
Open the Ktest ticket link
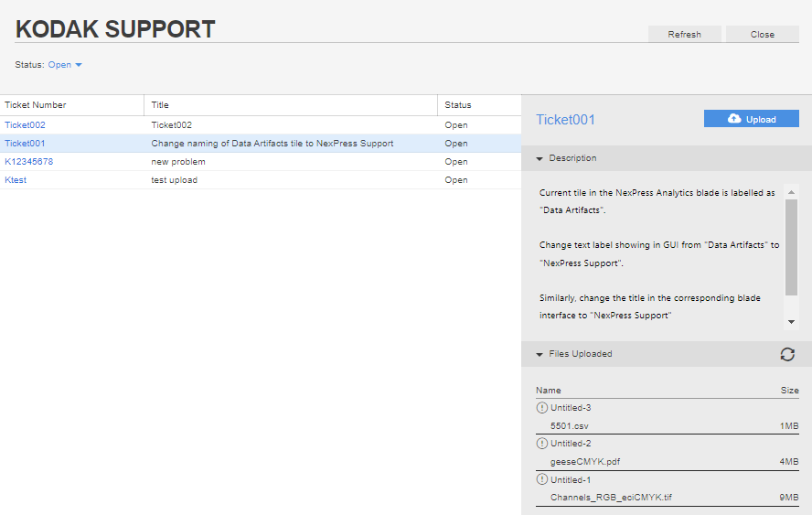coord(16,180)
